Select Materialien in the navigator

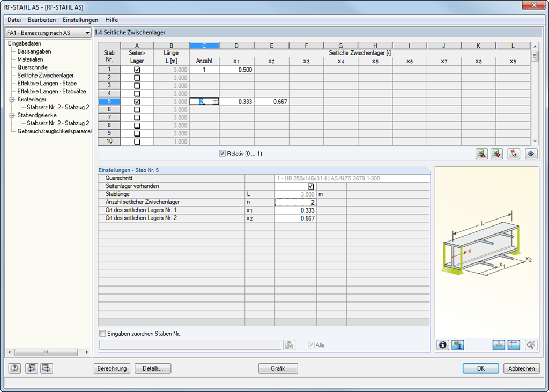click(31, 59)
